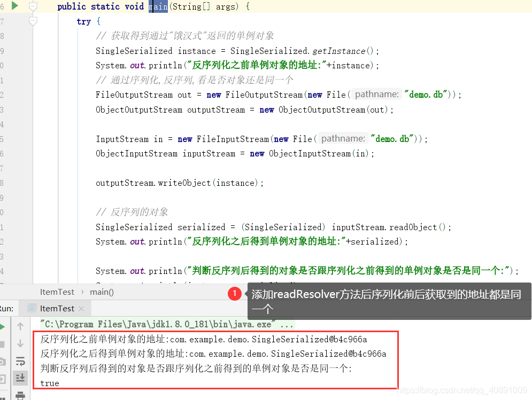
Task: Toggle scroll to end of console
Action: (20, 378)
